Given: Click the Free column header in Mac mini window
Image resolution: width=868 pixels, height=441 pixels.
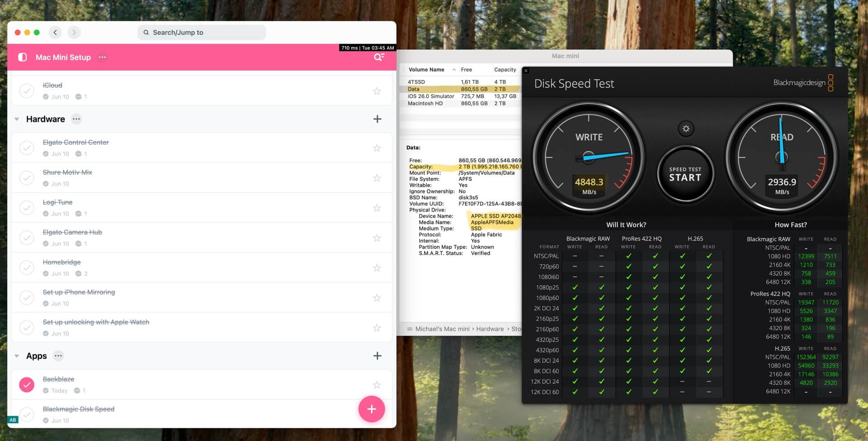Looking at the screenshot, I should click(x=466, y=70).
